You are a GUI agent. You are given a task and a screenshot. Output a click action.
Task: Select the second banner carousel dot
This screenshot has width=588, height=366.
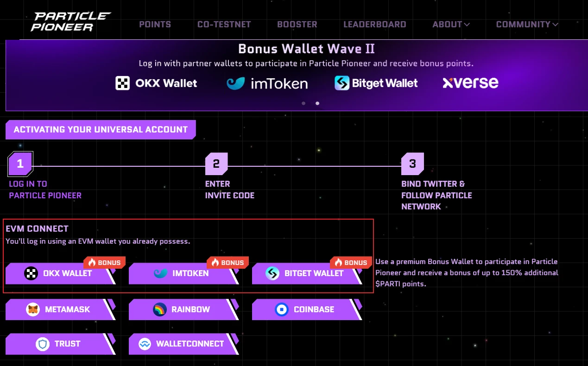[317, 103]
